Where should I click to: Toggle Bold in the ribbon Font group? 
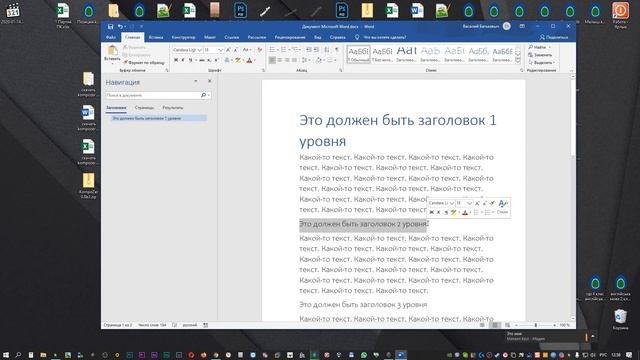(x=176, y=60)
